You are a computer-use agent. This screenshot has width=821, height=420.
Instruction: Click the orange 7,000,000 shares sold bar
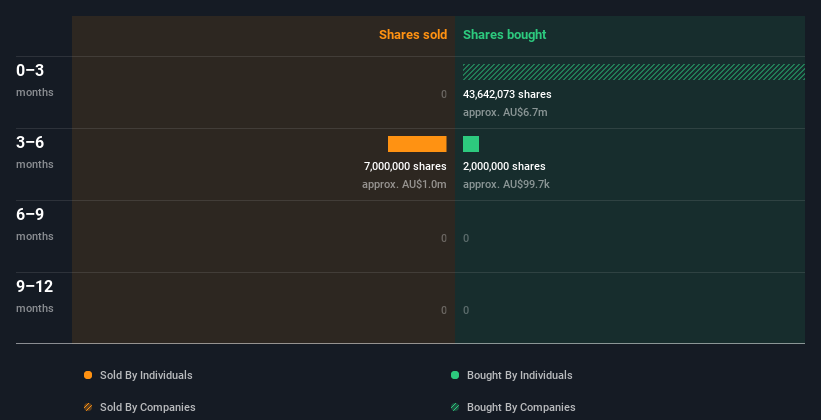(417, 144)
